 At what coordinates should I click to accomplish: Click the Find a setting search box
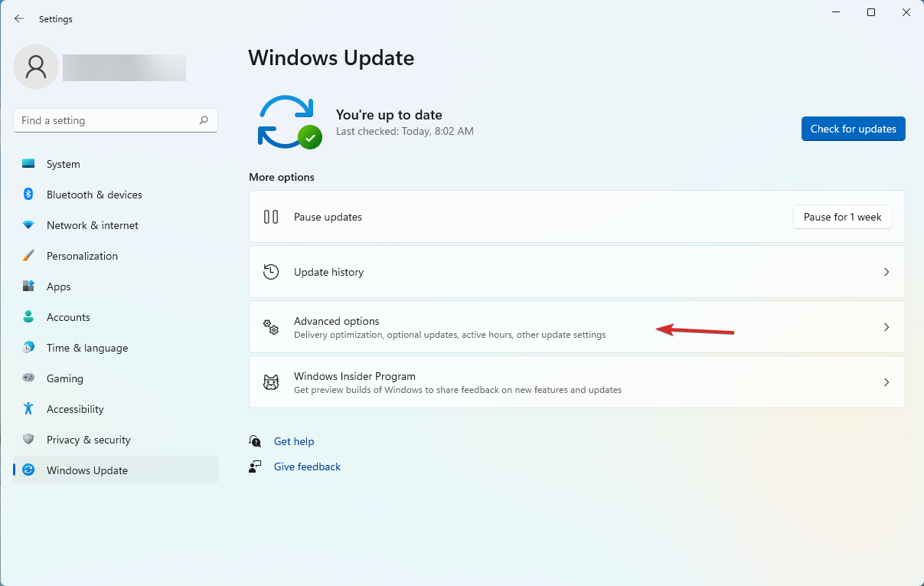(115, 120)
